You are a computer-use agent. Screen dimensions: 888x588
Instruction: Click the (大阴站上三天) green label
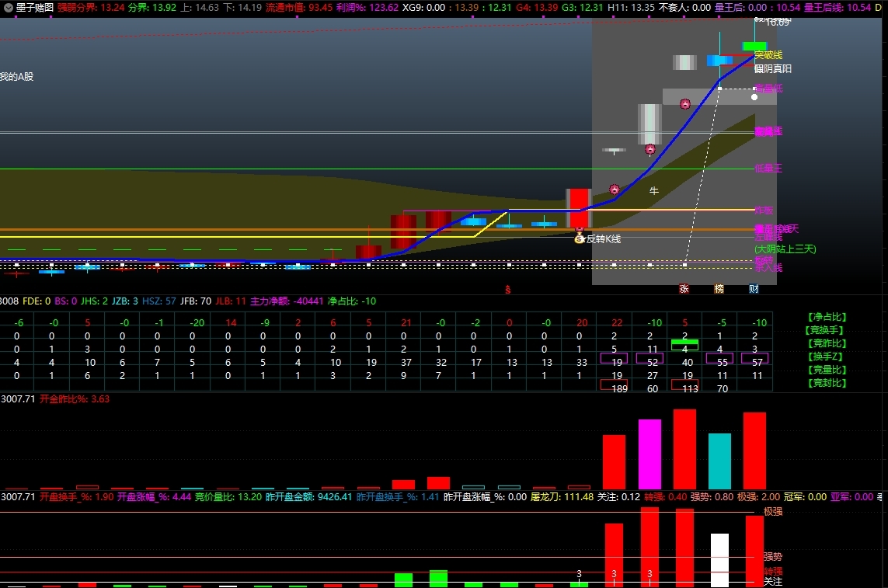coord(785,249)
